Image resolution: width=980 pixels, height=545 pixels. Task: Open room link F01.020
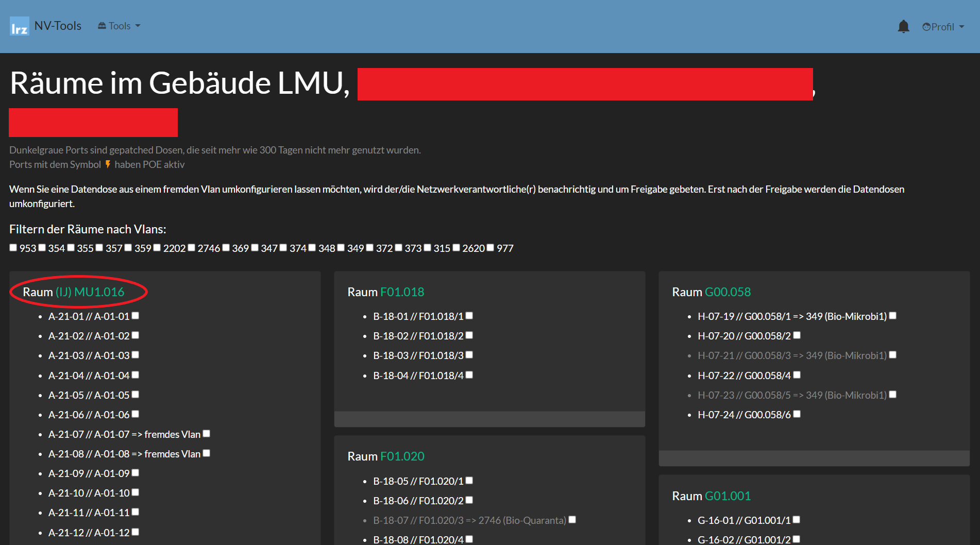(402, 456)
